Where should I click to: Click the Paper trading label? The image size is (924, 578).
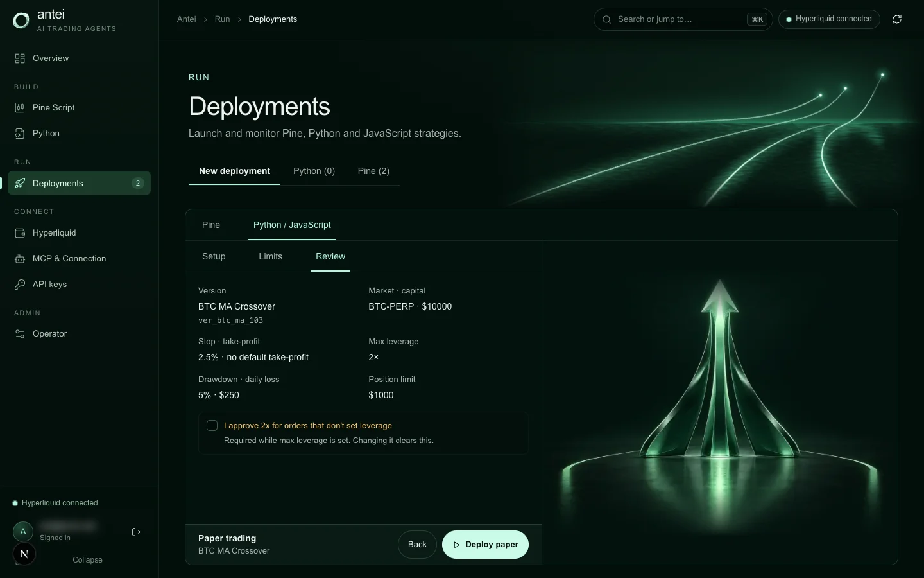[227, 539]
